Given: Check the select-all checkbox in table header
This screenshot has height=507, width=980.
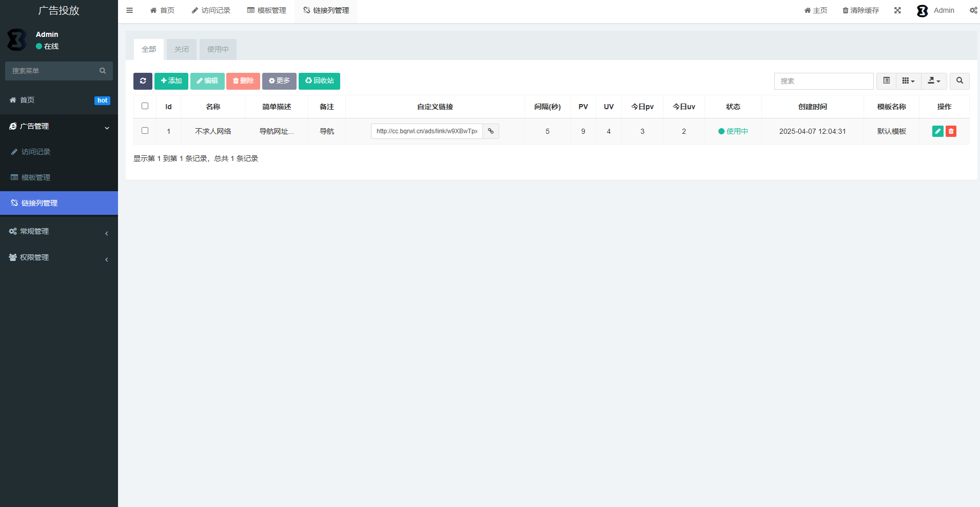Looking at the screenshot, I should pyautogui.click(x=145, y=106).
